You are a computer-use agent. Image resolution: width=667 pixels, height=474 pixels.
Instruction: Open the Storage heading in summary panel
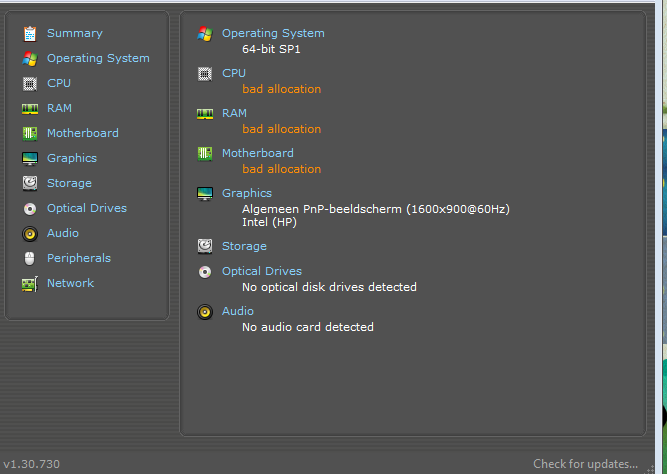pyautogui.click(x=244, y=246)
